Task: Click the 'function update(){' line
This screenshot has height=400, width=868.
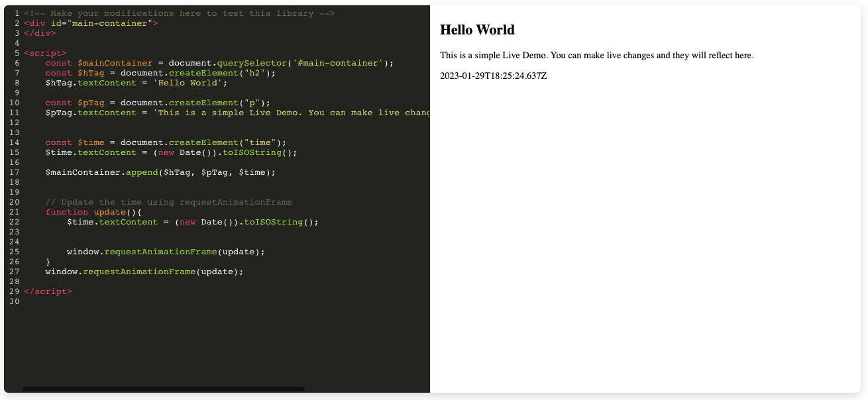Action: 93,212
